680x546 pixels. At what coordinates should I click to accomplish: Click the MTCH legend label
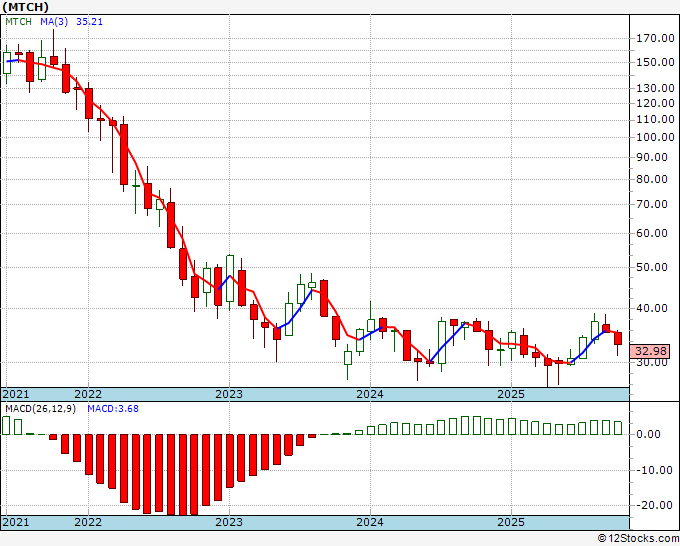click(x=18, y=22)
